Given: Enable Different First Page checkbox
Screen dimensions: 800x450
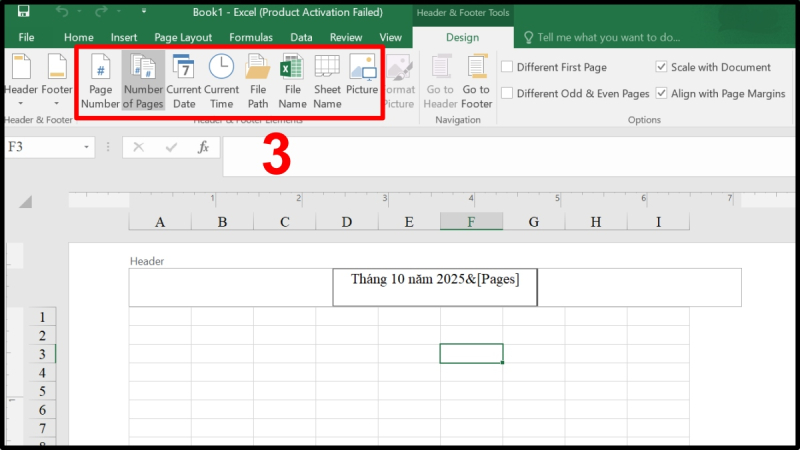Looking at the screenshot, I should 507,67.
